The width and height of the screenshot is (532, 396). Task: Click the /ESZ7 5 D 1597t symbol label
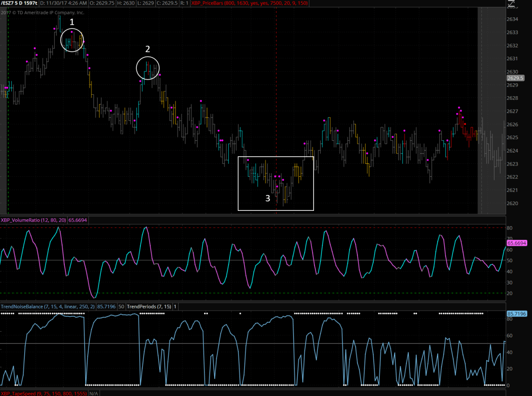pos(19,3)
